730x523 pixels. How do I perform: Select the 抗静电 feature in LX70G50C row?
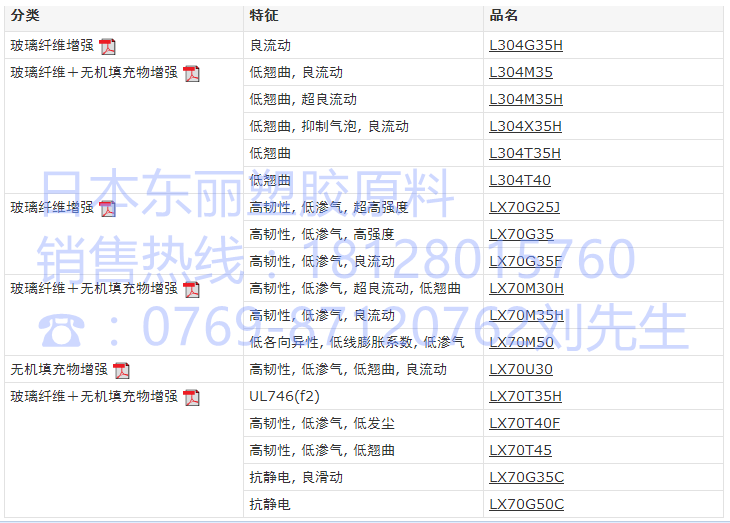(270, 504)
